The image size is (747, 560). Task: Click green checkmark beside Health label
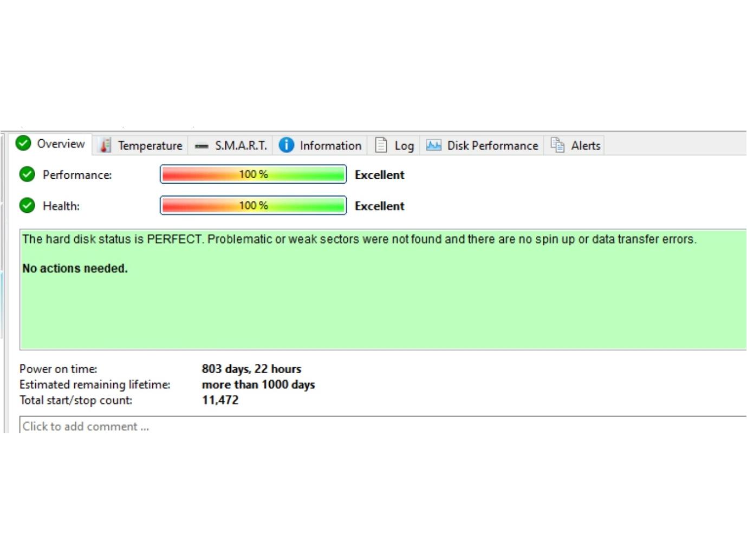27,206
